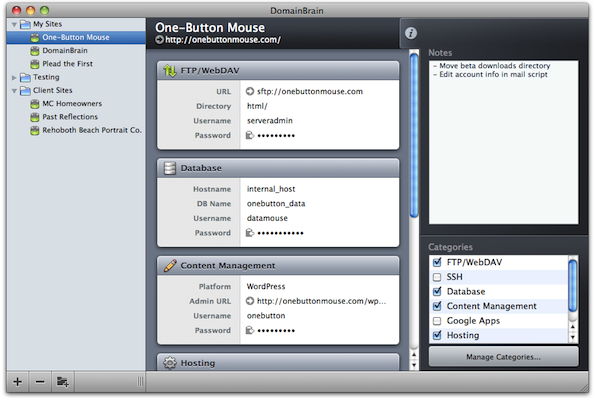The image size is (595, 400).
Task: Click the Hostname value internal_host
Action: 271,189
